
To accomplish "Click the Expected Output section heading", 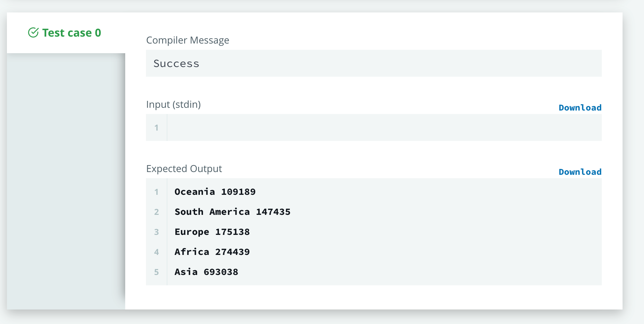I will [184, 169].
